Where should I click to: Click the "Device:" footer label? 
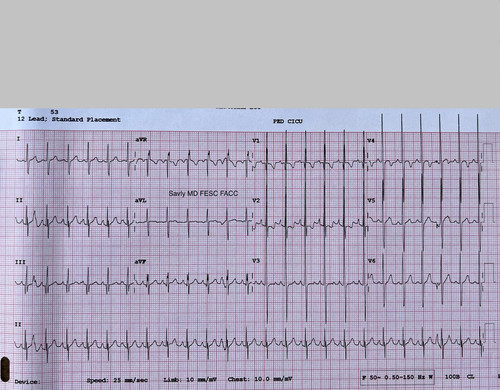tap(27, 382)
